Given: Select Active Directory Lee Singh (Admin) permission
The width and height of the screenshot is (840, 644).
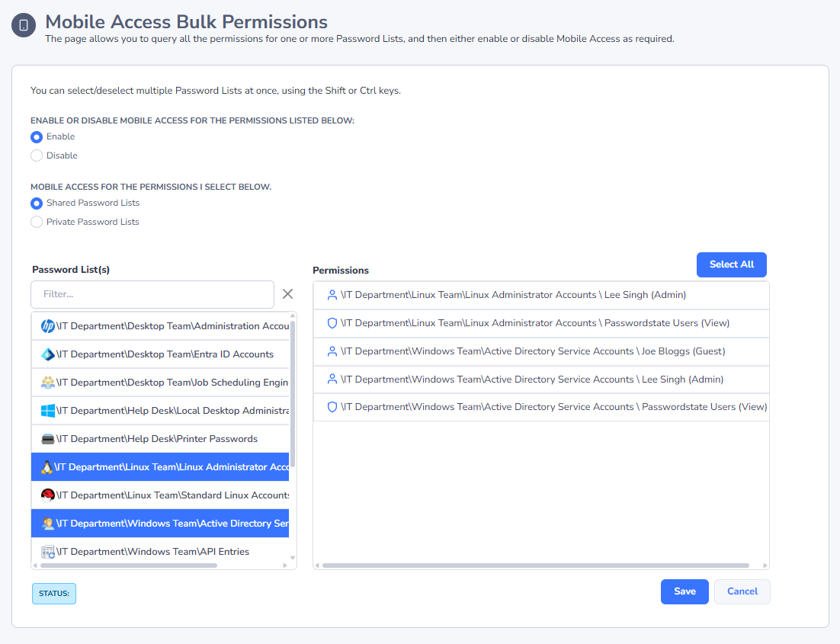Looking at the screenshot, I should 541,380.
